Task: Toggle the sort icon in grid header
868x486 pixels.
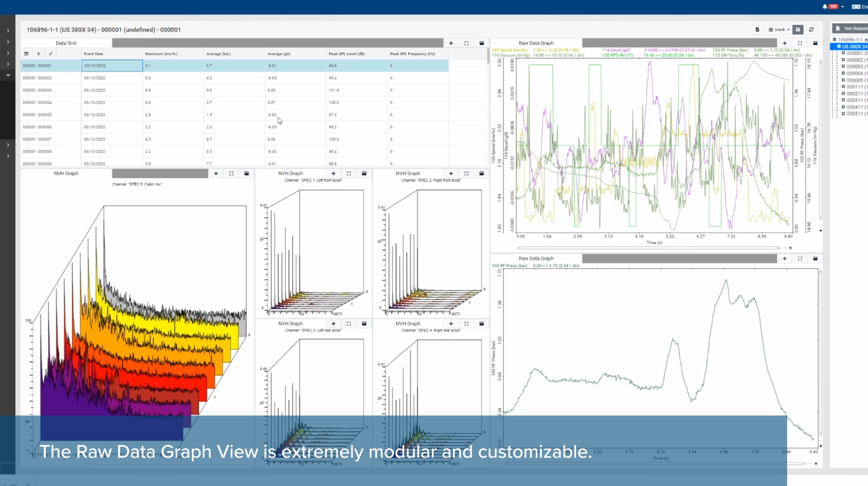Action: pos(38,54)
